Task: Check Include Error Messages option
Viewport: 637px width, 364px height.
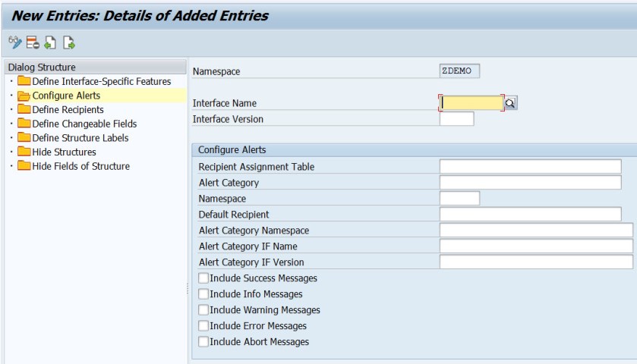Action: click(x=203, y=326)
